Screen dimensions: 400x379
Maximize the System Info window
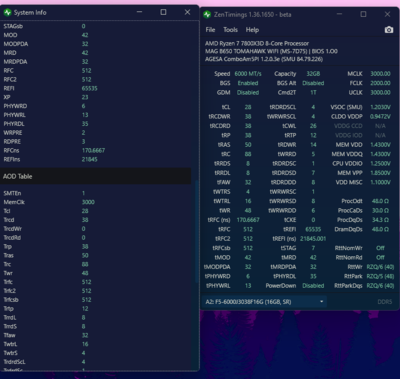tap(163, 12)
